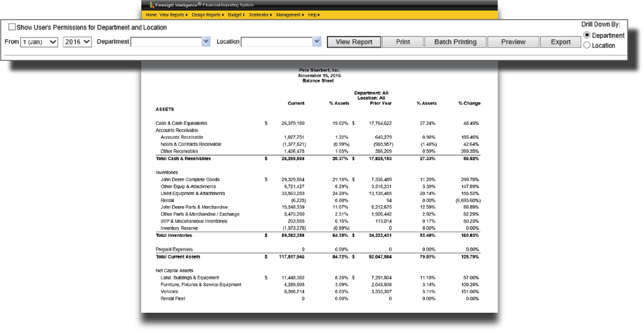The width and height of the screenshot is (644, 333).
Task: Click the % Change column header
Action: pyautogui.click(x=469, y=103)
